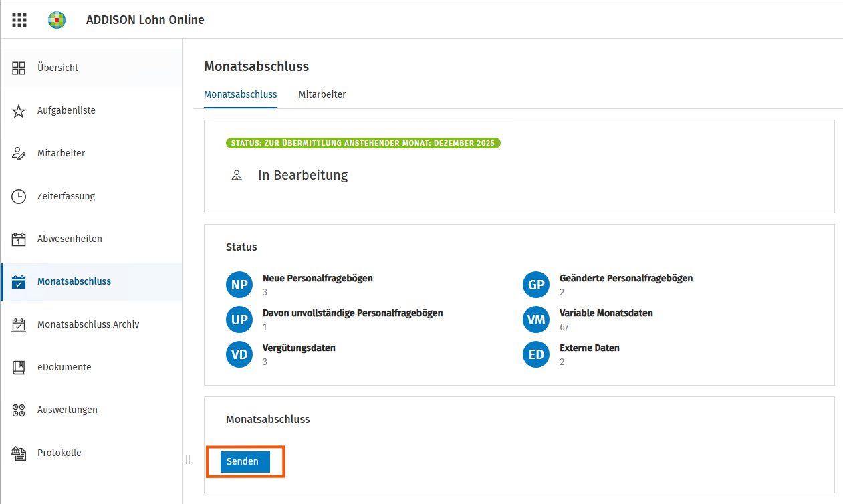Click the Abwesenheiten calendar icon
Screen dimensions: 843x504
19,239
